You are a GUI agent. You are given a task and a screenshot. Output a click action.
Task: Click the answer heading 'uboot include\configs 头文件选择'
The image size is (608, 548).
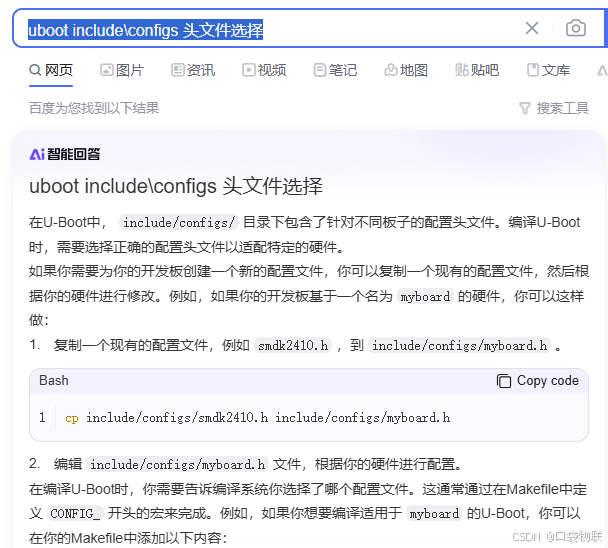[x=176, y=186]
